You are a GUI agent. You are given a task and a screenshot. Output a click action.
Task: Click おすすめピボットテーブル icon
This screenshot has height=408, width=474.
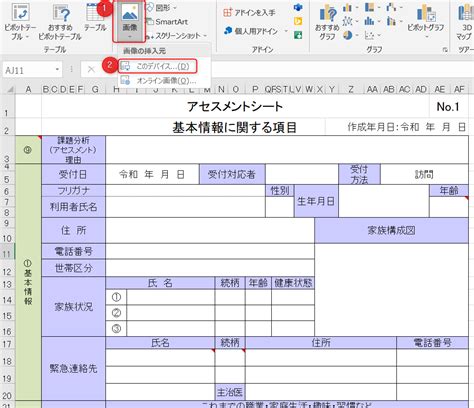pyautogui.click(x=60, y=21)
